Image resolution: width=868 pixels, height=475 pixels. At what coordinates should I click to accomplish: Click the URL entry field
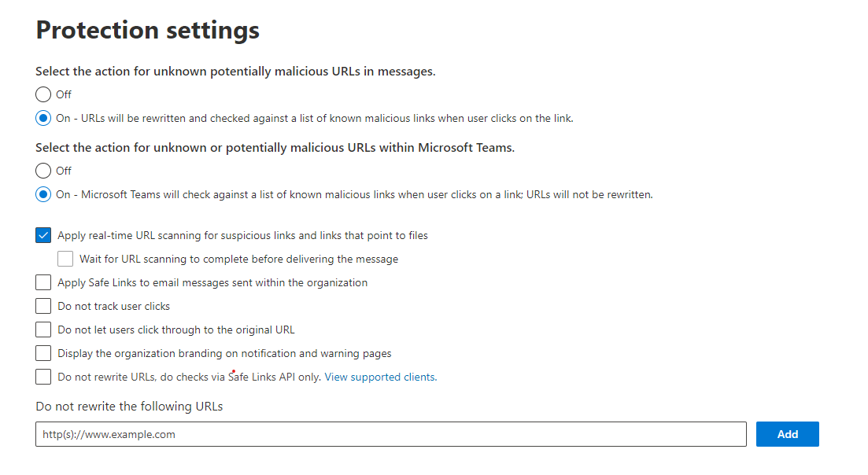point(390,433)
